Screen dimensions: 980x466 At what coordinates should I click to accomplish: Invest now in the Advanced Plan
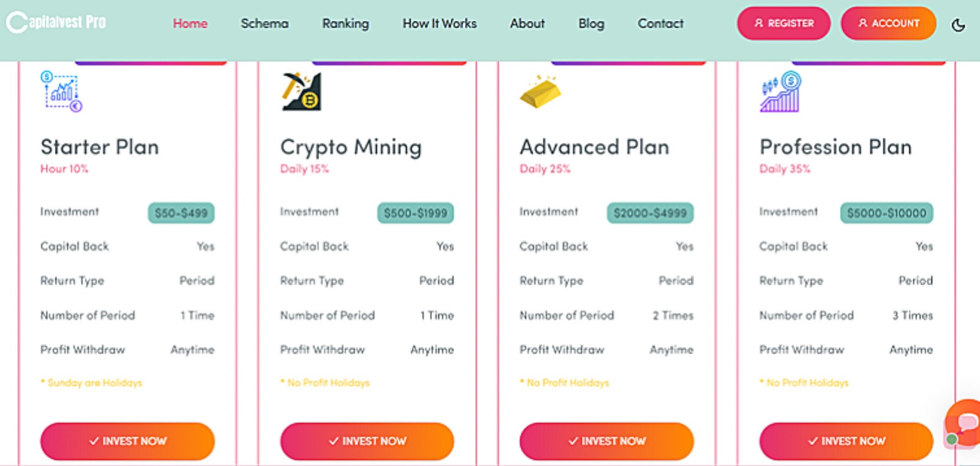coord(606,441)
